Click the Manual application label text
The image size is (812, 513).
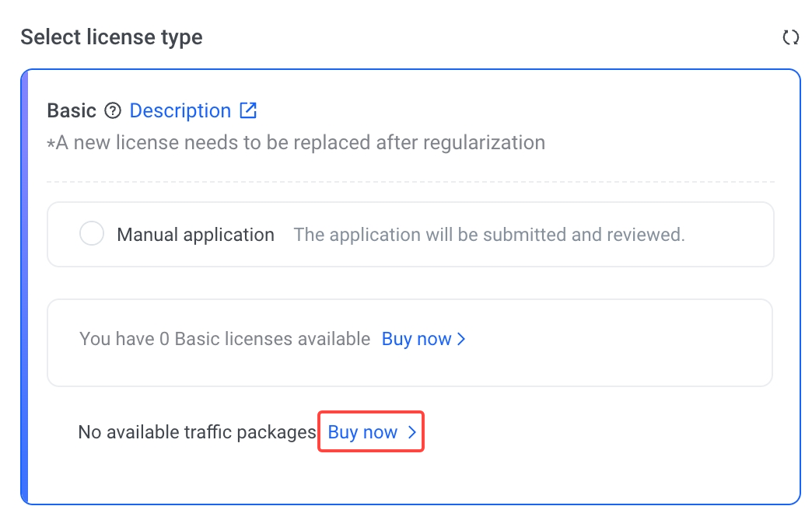pos(195,235)
